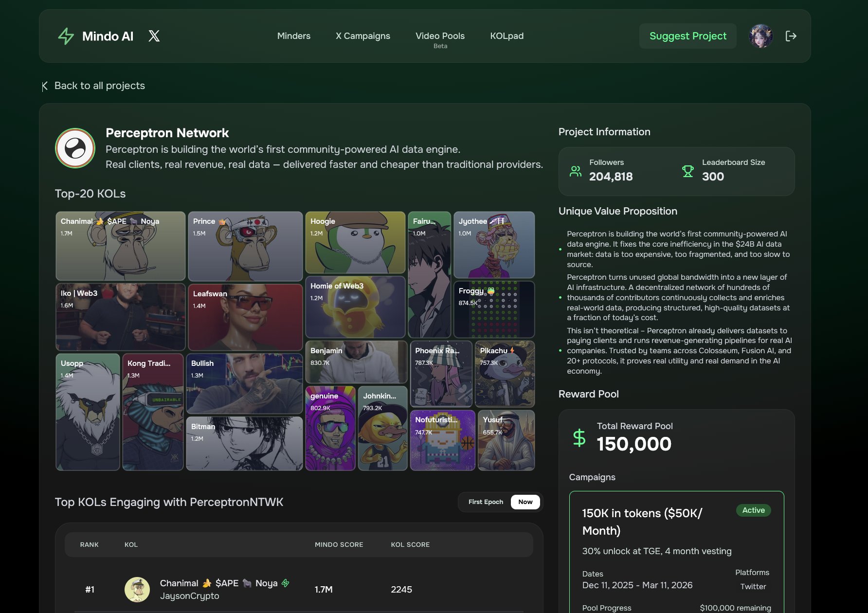868x613 pixels.
Task: Open Iko | Web3 KOL card
Action: [x=120, y=317]
